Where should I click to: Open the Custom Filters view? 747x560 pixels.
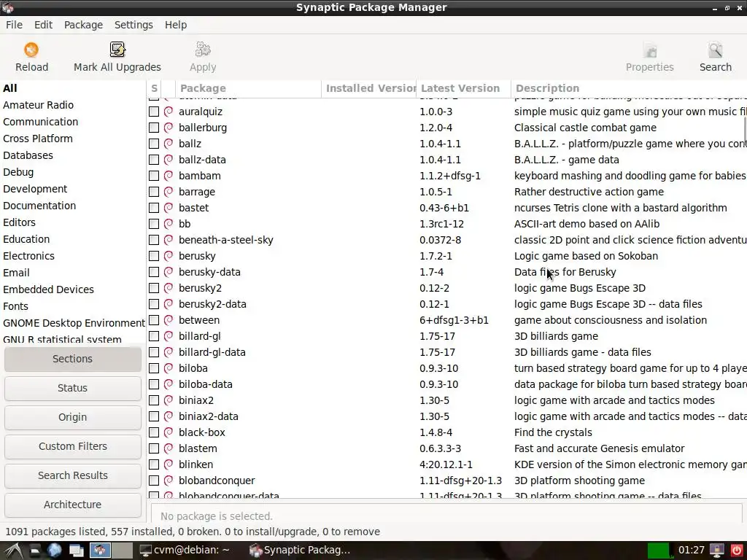pos(72,446)
